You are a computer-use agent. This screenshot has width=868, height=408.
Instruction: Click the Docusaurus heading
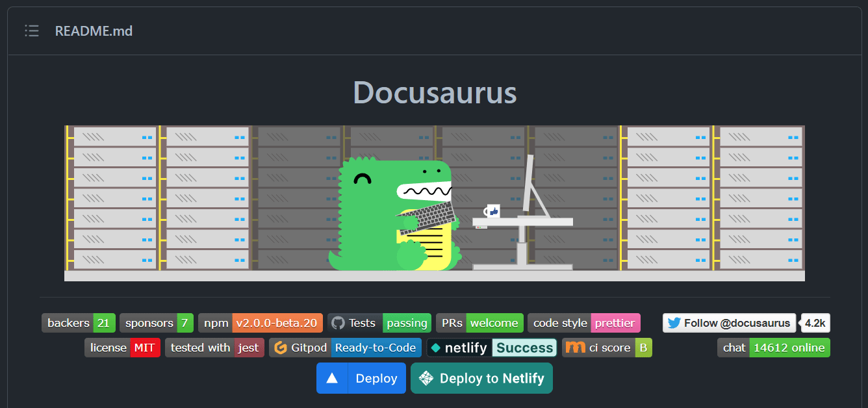[x=435, y=92]
